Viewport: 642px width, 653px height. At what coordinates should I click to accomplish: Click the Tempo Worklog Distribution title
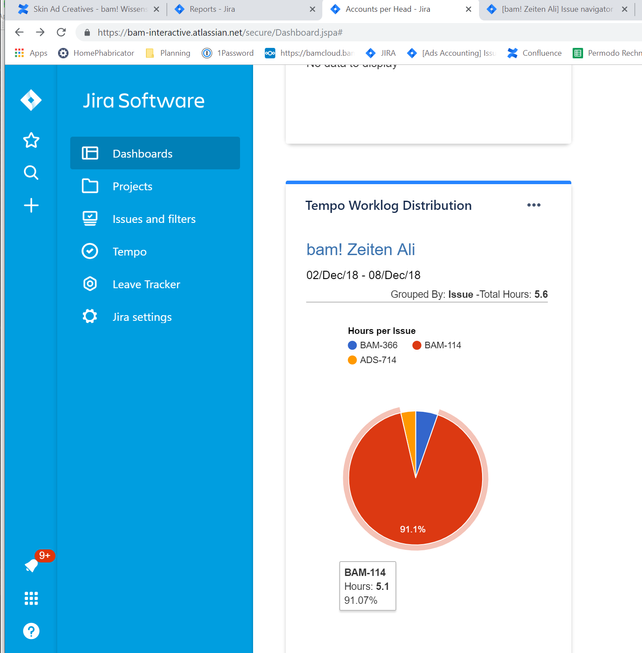388,205
